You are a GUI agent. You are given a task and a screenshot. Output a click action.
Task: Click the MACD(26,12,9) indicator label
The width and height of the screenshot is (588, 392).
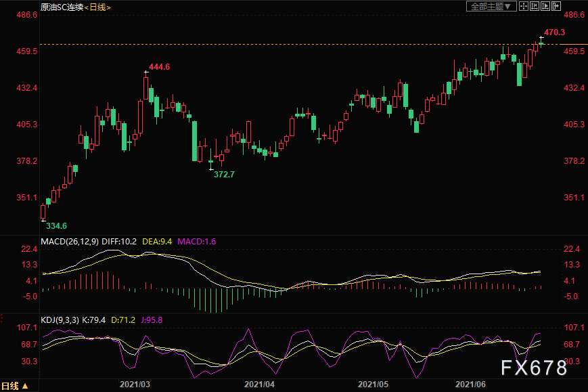point(70,242)
